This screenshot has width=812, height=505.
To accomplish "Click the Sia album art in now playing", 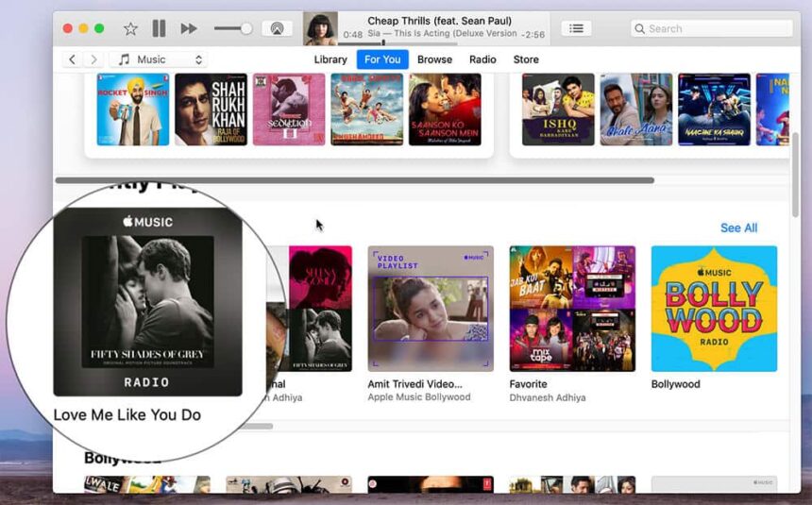I will [x=320, y=28].
